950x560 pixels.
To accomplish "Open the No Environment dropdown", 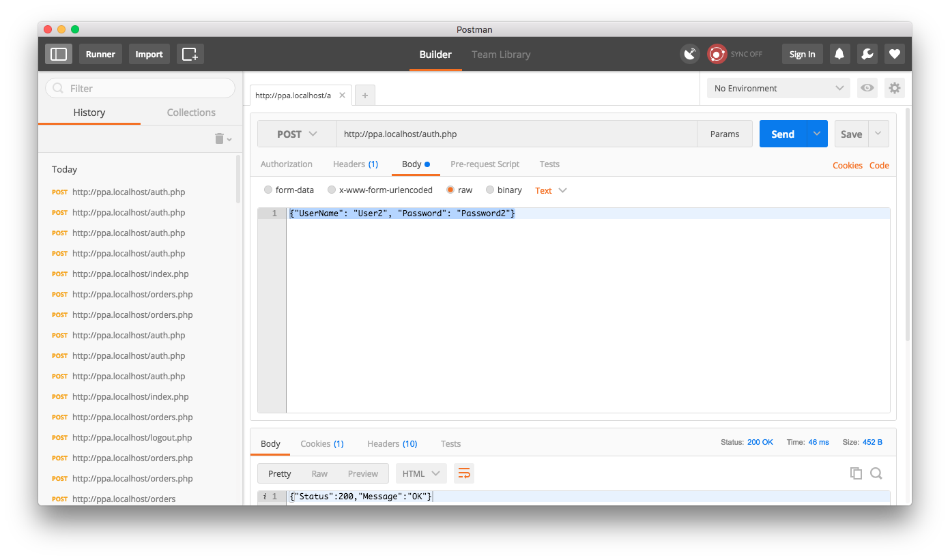I will click(x=779, y=88).
